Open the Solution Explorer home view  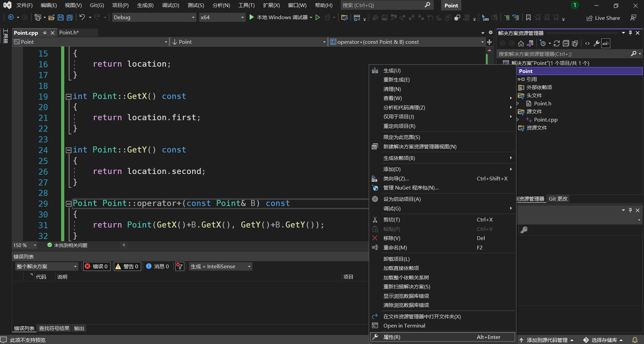coord(521,43)
